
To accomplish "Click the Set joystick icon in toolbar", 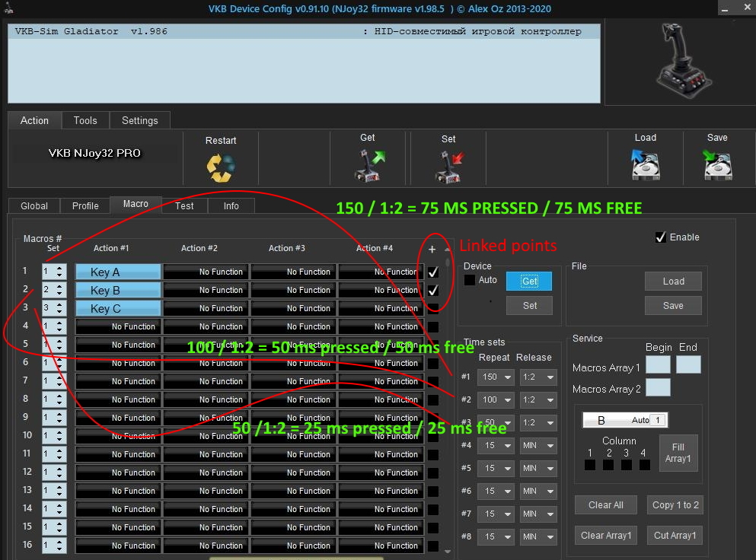I will 448,167.
